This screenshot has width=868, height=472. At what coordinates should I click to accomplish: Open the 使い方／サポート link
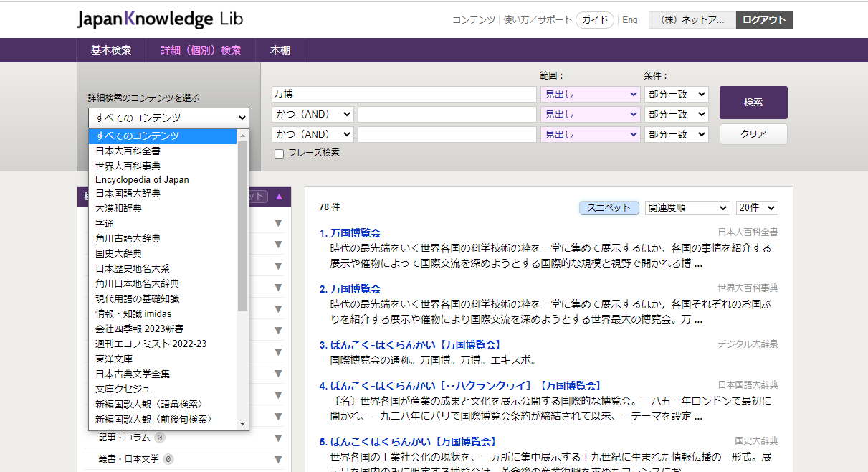click(538, 20)
